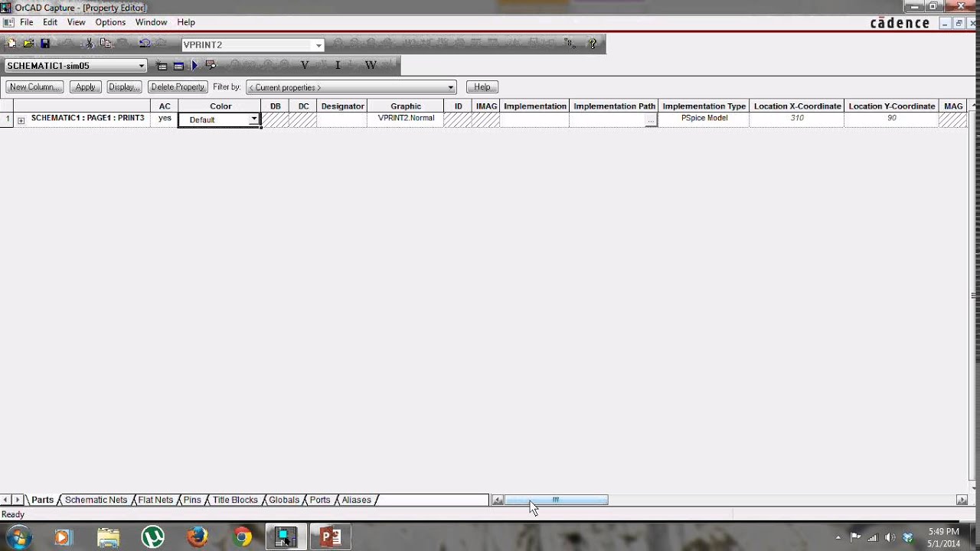Copy selection using the toolbar copy icon

(x=106, y=44)
